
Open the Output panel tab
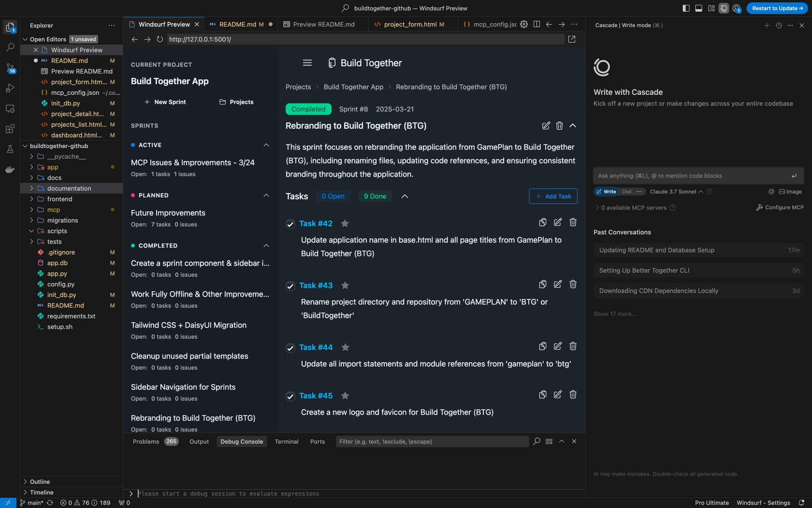point(199,442)
